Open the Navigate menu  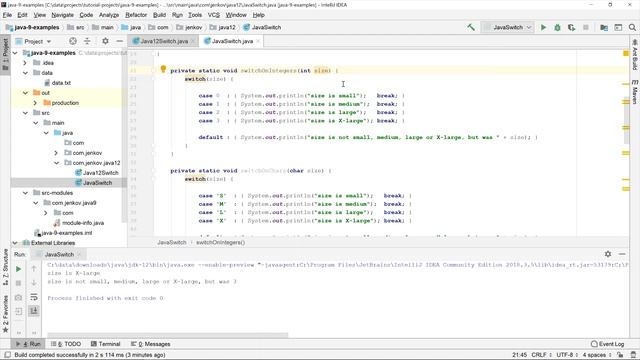[62, 15]
